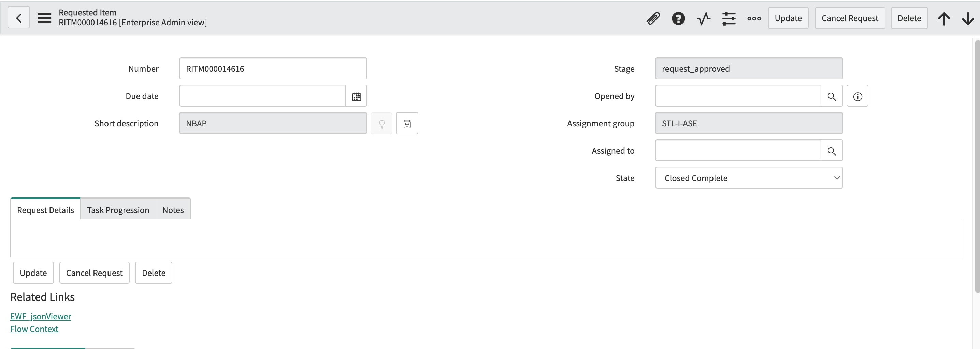
Task: Click into the Opened by field
Action: click(738, 96)
